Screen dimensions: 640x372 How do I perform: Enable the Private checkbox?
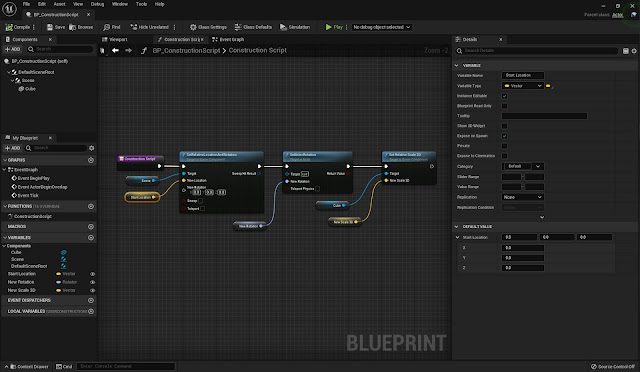[x=504, y=146]
